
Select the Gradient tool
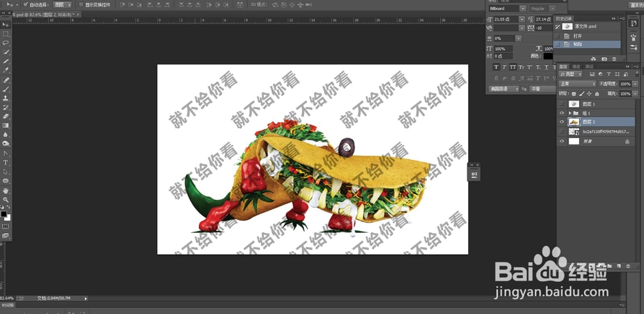[6, 125]
